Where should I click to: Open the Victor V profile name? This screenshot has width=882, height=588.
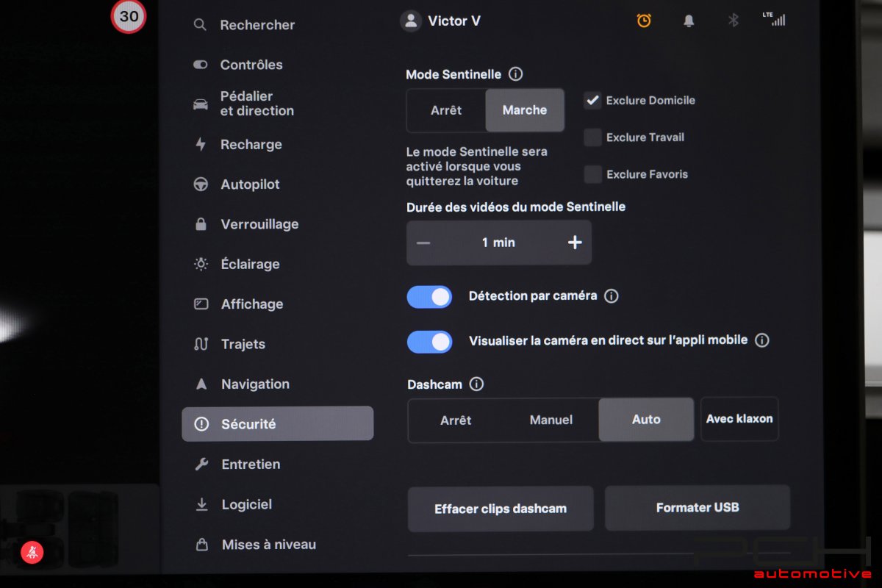454,21
